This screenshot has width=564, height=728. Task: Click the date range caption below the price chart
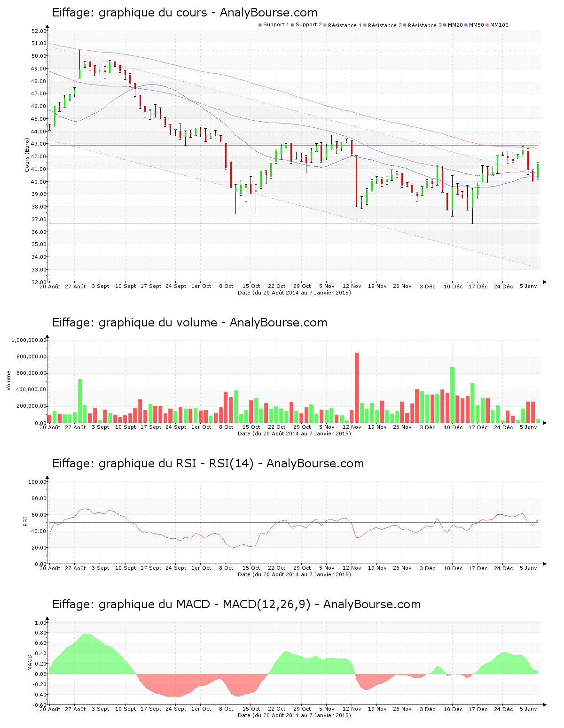[294, 293]
